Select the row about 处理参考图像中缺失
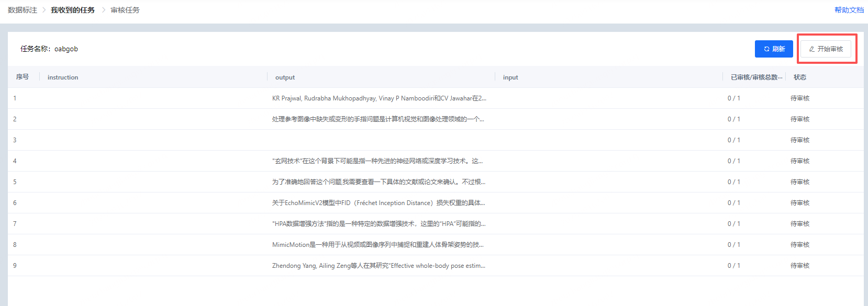The width and height of the screenshot is (868, 306). [x=436, y=119]
